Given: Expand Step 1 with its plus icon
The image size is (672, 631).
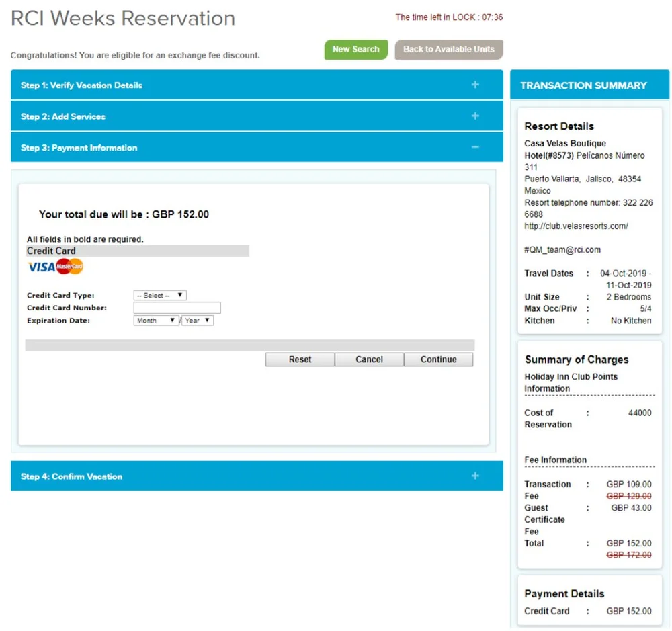Looking at the screenshot, I should pyautogui.click(x=475, y=85).
